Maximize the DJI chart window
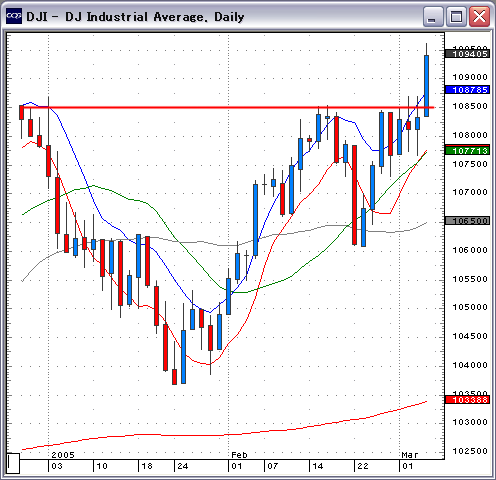This screenshot has width=496, height=480. tap(456, 16)
